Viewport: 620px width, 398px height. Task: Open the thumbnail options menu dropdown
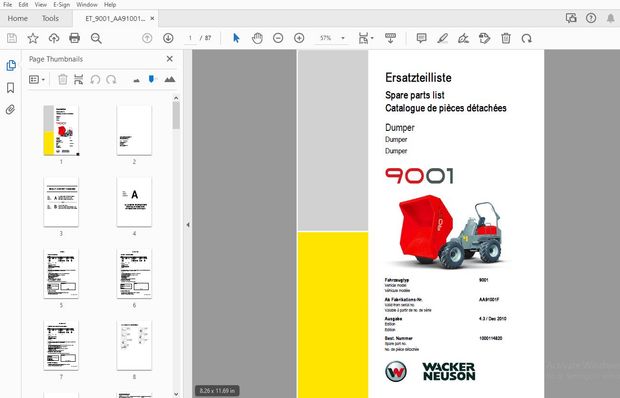pos(37,80)
